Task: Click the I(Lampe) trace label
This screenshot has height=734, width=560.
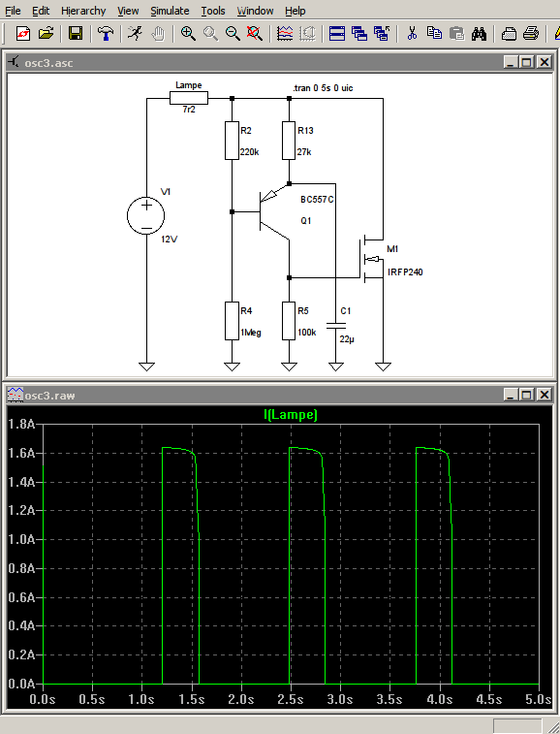Action: click(x=291, y=414)
